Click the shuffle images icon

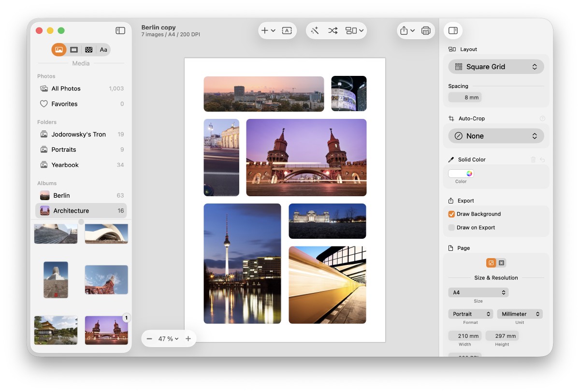pos(333,30)
